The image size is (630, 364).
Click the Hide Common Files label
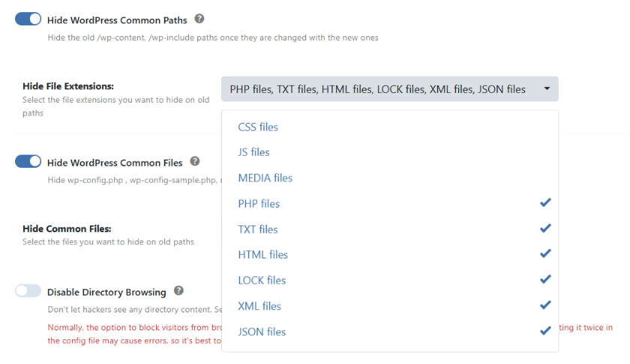pos(67,228)
